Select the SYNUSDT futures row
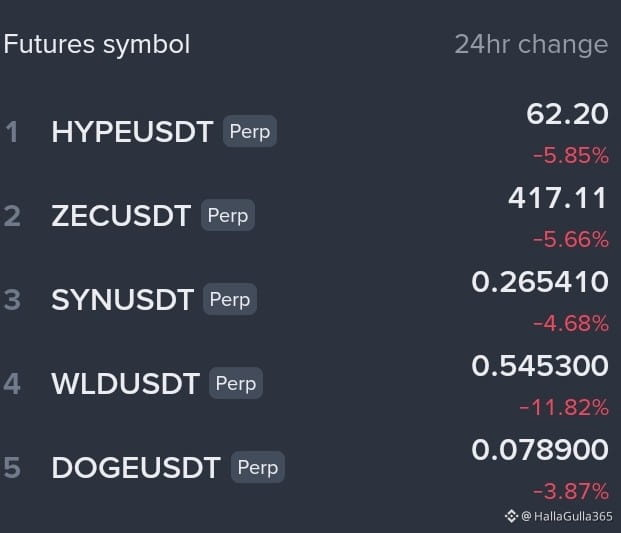This screenshot has width=621, height=533. coord(310,299)
